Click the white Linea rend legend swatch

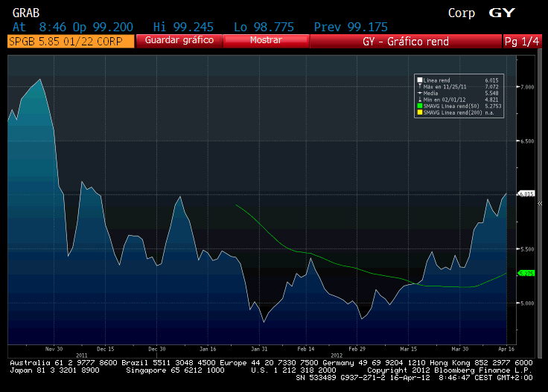tap(420, 80)
